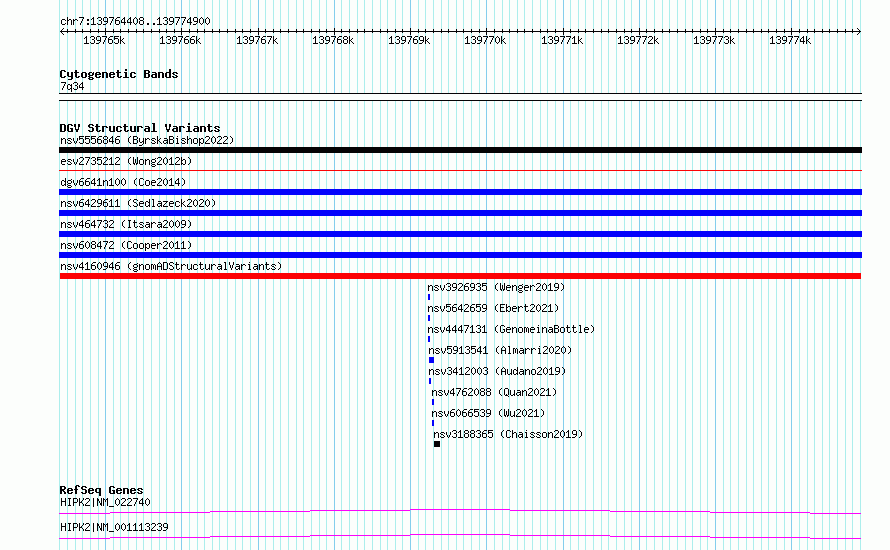Click the 139773k ruler position
Viewport: 890px width, 550px height.
[x=714, y=40]
